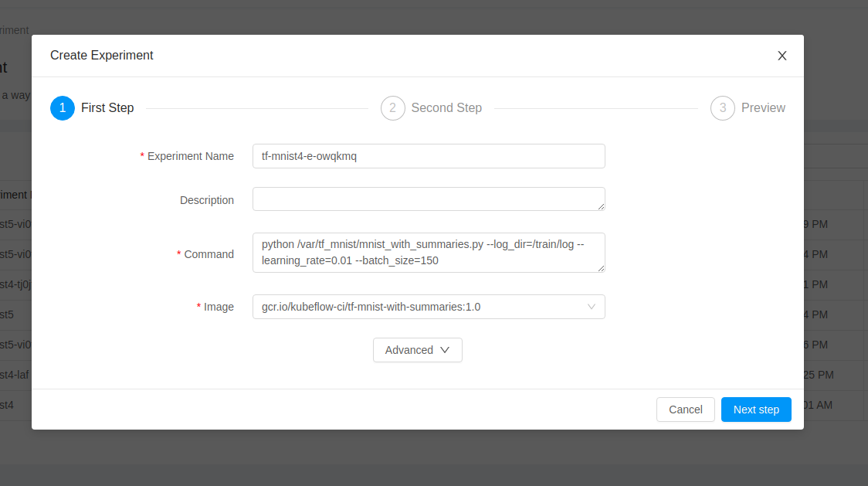Click the chevron arrow in Image field
Viewport: 868px width, 486px height.
pyautogui.click(x=592, y=307)
